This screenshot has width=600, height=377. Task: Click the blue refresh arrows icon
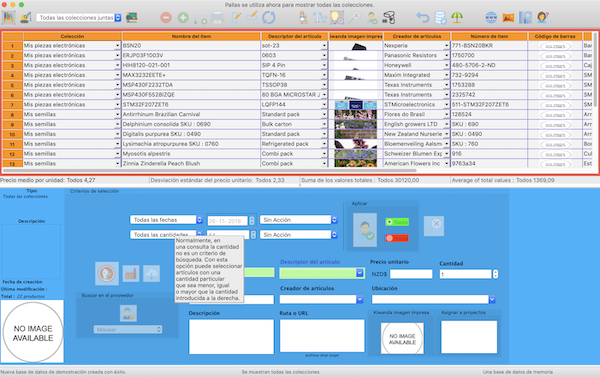269,18
